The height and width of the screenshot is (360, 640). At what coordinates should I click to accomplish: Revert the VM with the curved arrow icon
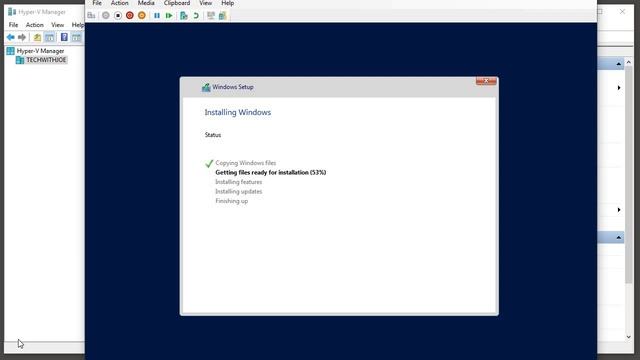[x=196, y=16]
